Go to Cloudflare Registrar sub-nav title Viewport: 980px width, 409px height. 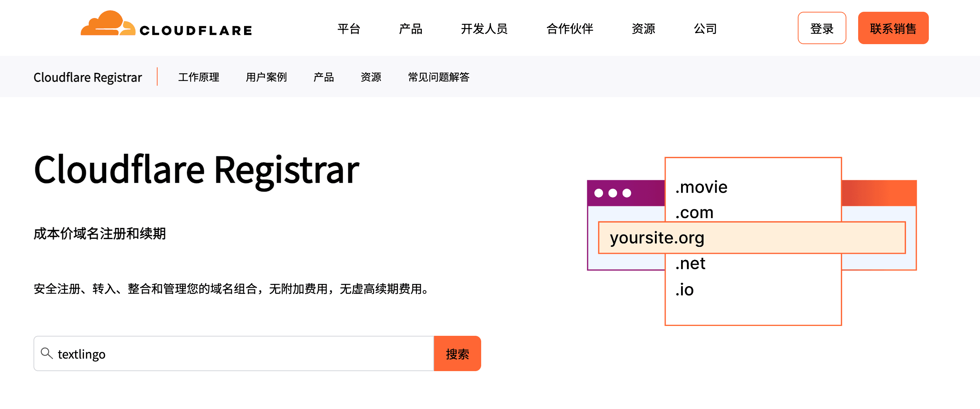pyautogui.click(x=88, y=77)
